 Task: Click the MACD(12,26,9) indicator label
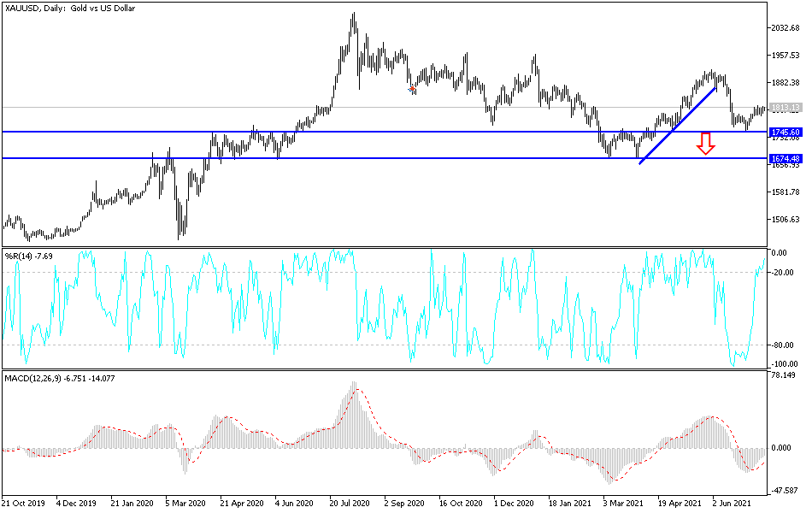pyautogui.click(x=60, y=379)
